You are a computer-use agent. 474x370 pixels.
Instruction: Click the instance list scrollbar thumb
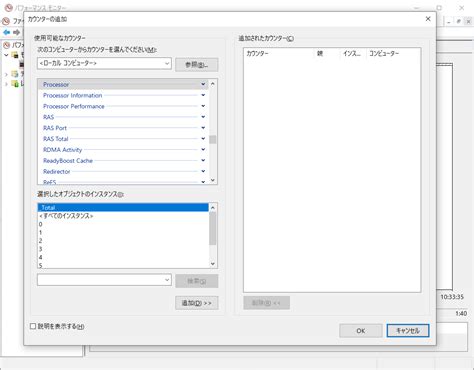tap(213, 228)
